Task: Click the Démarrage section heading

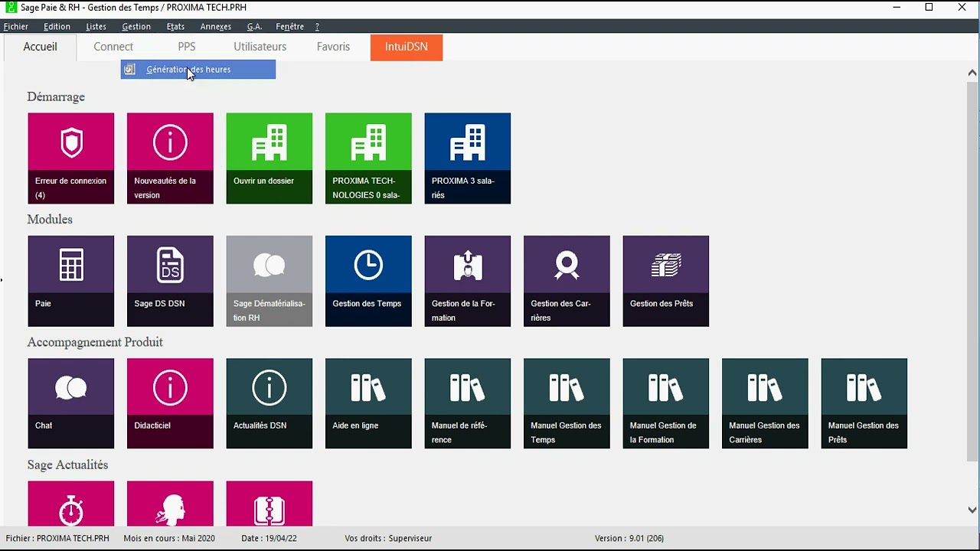Action: 56,97
